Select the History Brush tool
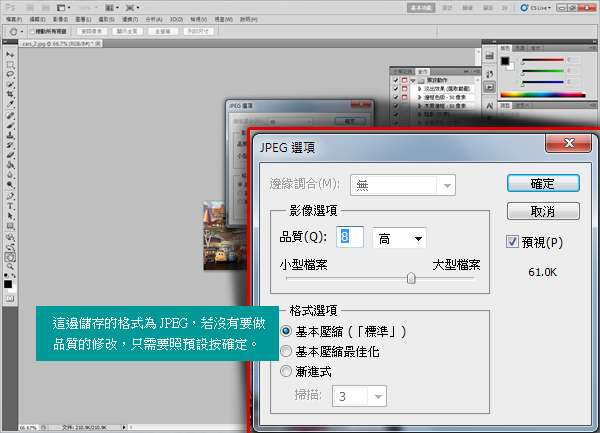Screen dimensions: 600x433 coord(10,145)
